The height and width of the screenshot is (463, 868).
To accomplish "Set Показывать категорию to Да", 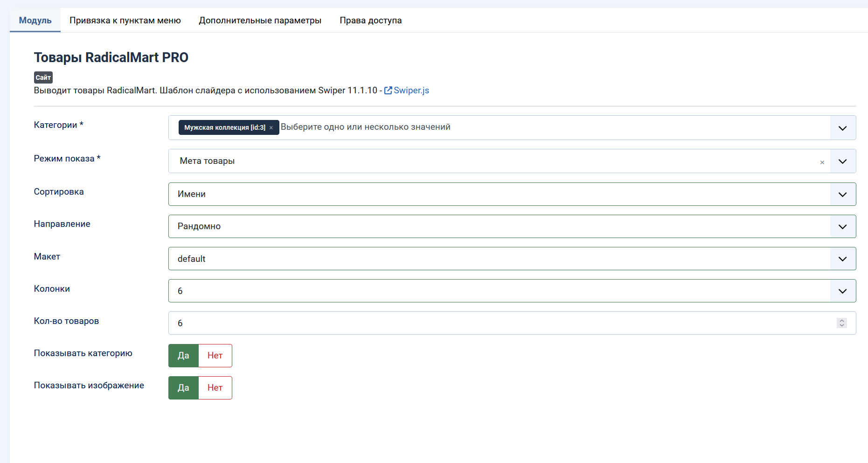I will 183,356.
